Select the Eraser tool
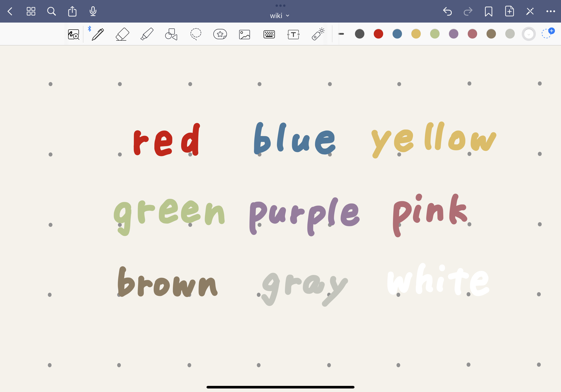The image size is (561, 392). tap(122, 34)
